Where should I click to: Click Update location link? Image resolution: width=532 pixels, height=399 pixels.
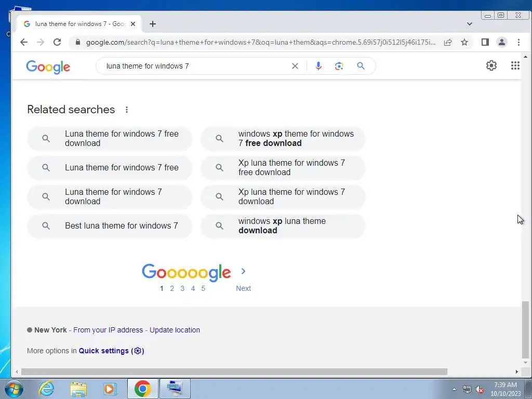(x=175, y=330)
